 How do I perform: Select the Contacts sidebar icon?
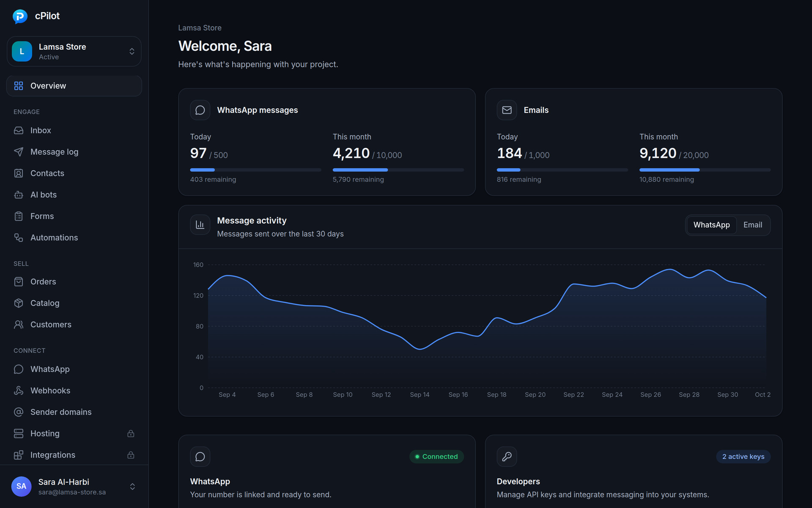19,173
